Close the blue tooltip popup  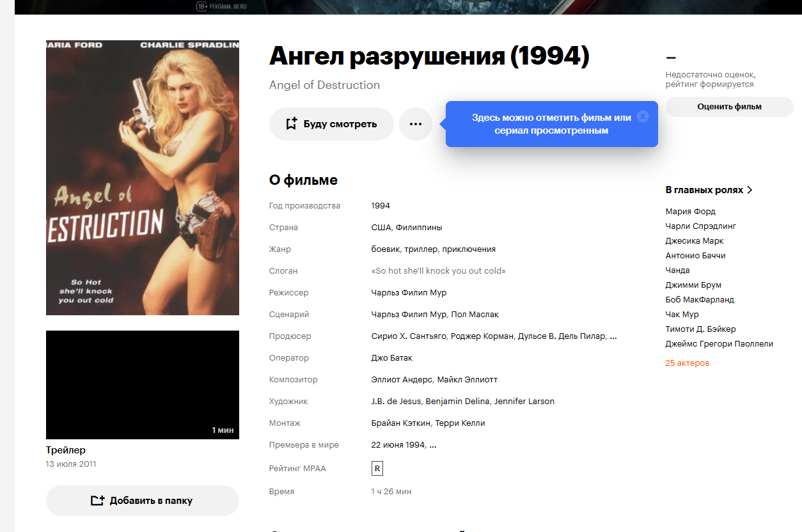[643, 116]
